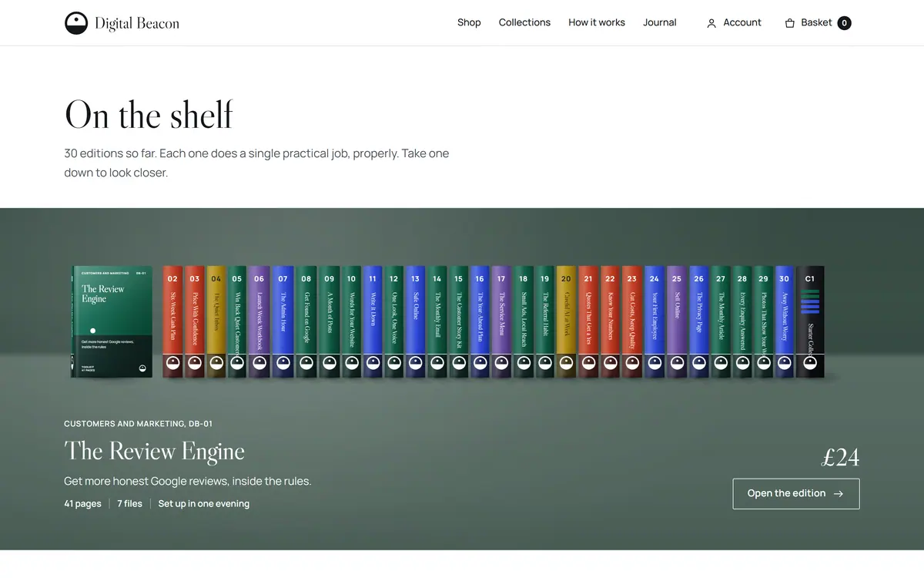Choose spine 24 Your First Employee
The image size is (924, 578).
[654, 322]
